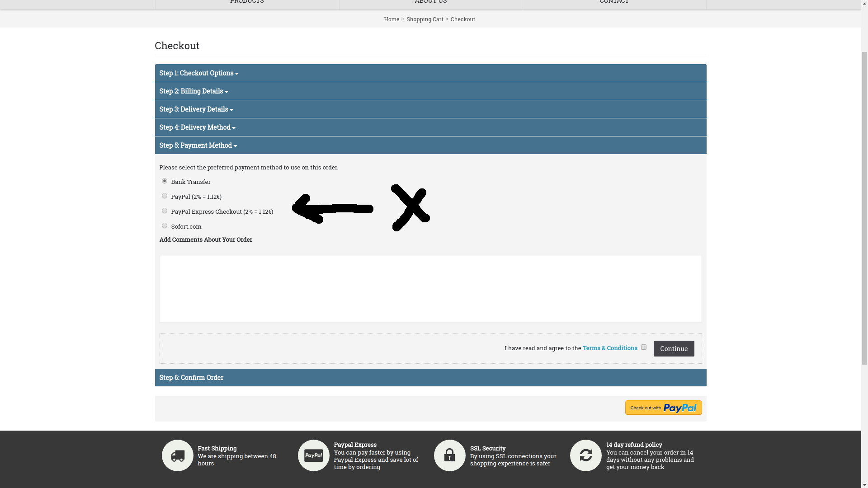The image size is (868, 488).
Task: Click the Add Comments input field
Action: (x=430, y=288)
